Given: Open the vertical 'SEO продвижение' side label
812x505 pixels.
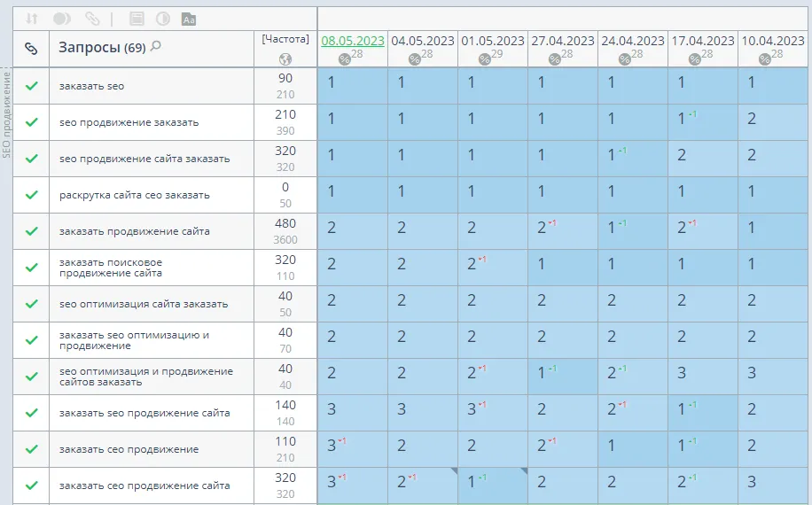Looking at the screenshot, I should (6, 115).
